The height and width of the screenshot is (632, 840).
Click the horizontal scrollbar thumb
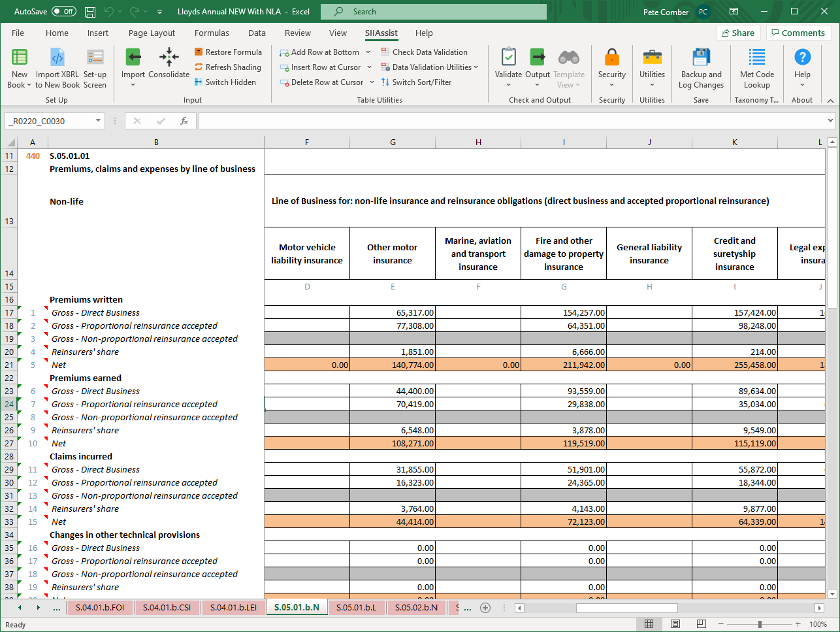pos(626,608)
